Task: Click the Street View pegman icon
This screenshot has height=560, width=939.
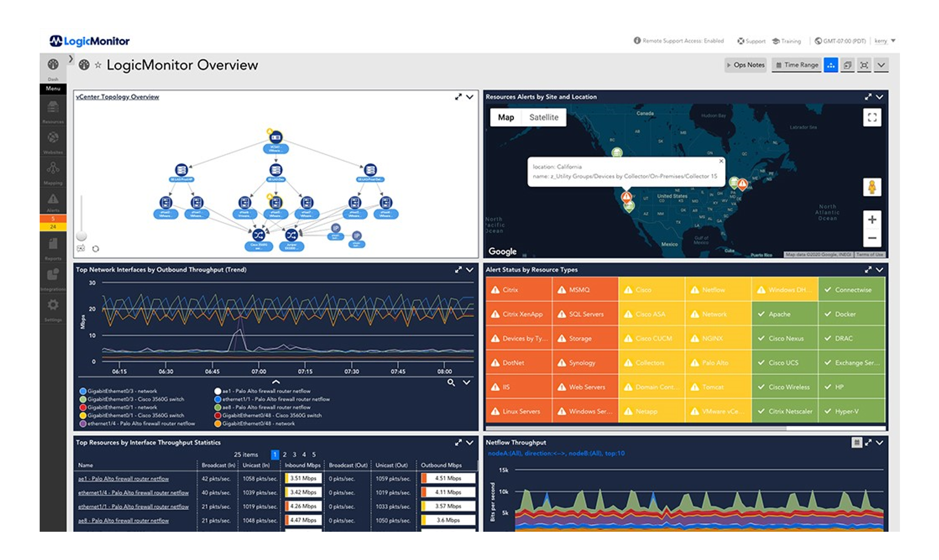Action: (872, 187)
